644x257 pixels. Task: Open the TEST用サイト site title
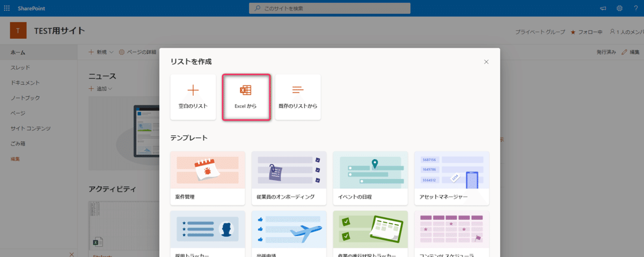60,31
